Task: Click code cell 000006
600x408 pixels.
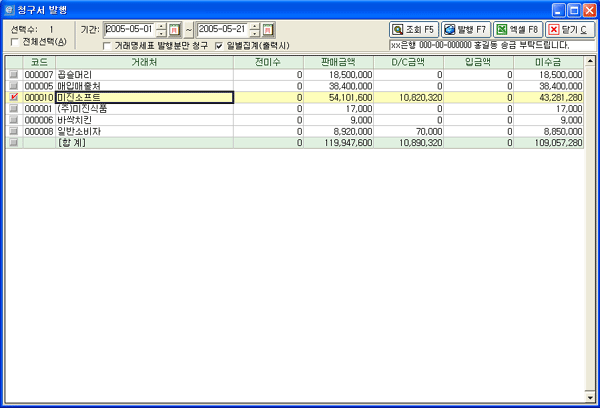Action: pyautogui.click(x=39, y=120)
